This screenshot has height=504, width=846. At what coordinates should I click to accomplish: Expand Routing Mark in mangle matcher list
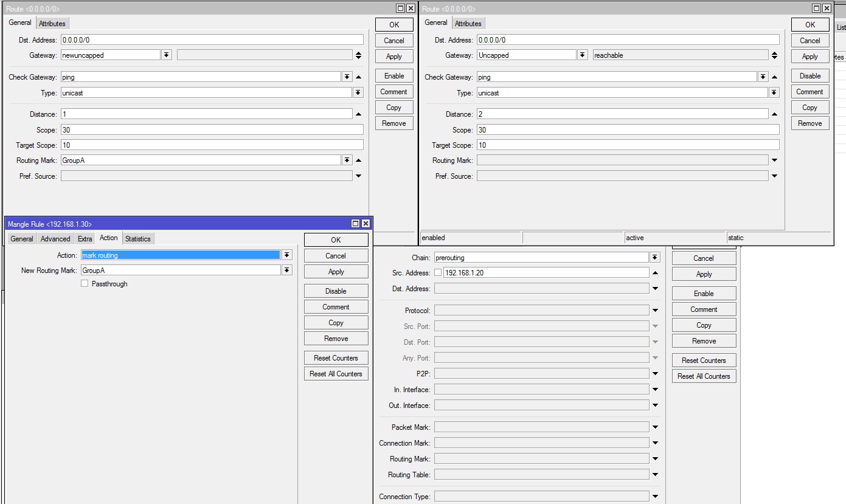pos(655,459)
